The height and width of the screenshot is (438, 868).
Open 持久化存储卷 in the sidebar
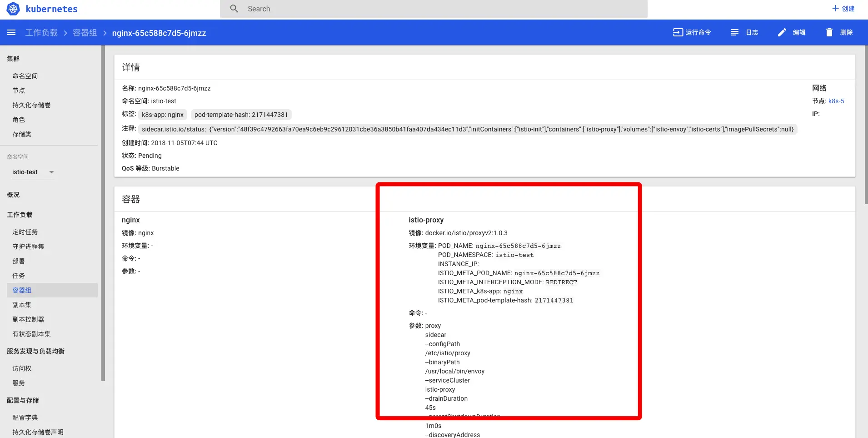tap(31, 105)
